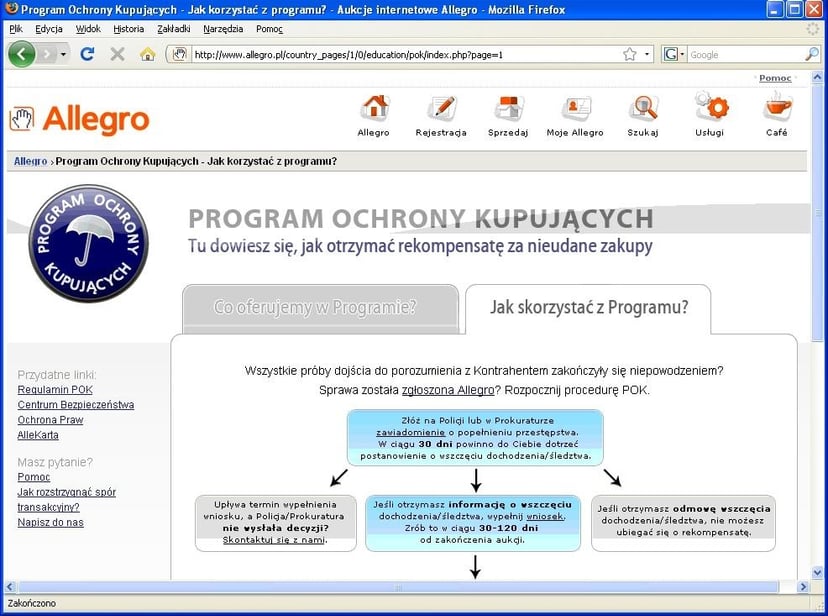Open the AlleKarta link
Screen dimensions: 828x616
38,435
